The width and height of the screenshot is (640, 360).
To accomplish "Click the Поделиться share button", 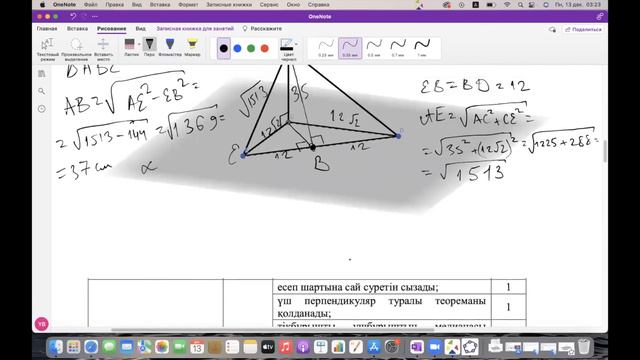I will 583,29.
